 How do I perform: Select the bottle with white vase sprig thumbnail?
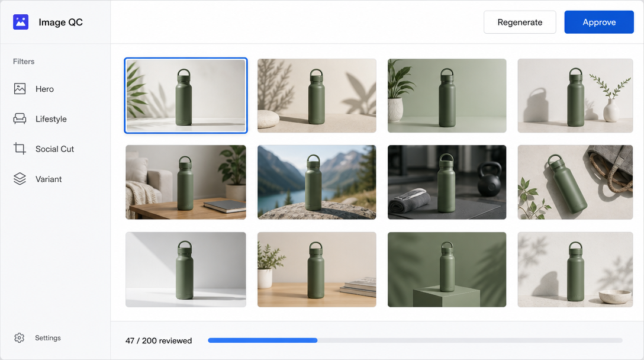tap(575, 95)
